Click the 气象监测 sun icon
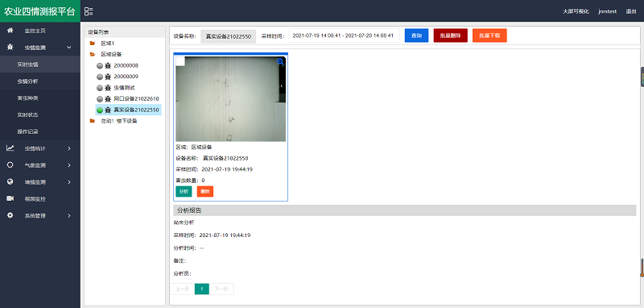The width and height of the screenshot is (644, 308). tap(10, 165)
